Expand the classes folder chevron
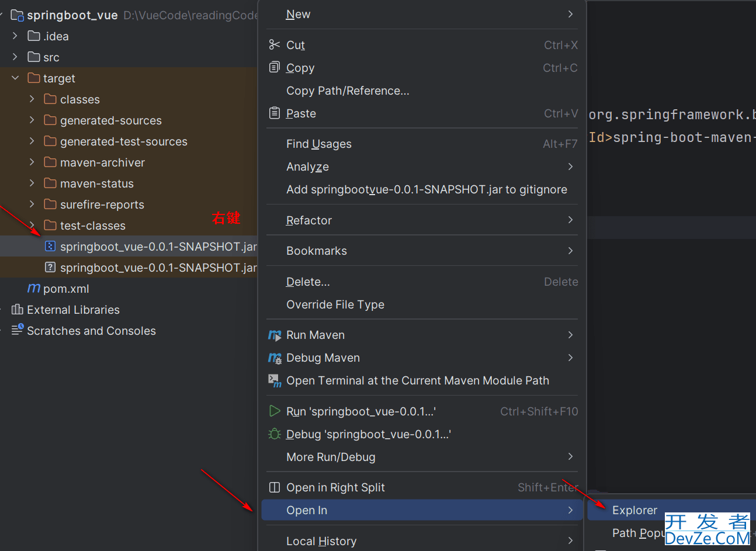The image size is (756, 551). coord(32,99)
